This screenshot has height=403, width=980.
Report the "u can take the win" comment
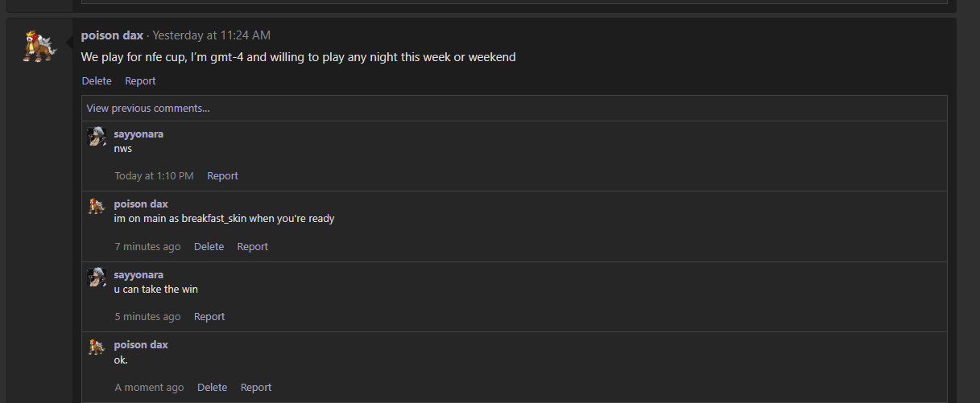pos(209,316)
